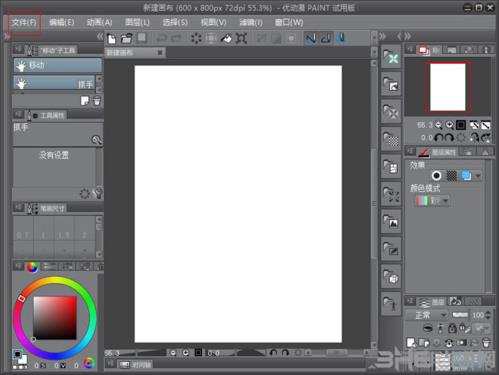
Task: Select the 抓手 hand sub tool
Action: [x=54, y=83]
